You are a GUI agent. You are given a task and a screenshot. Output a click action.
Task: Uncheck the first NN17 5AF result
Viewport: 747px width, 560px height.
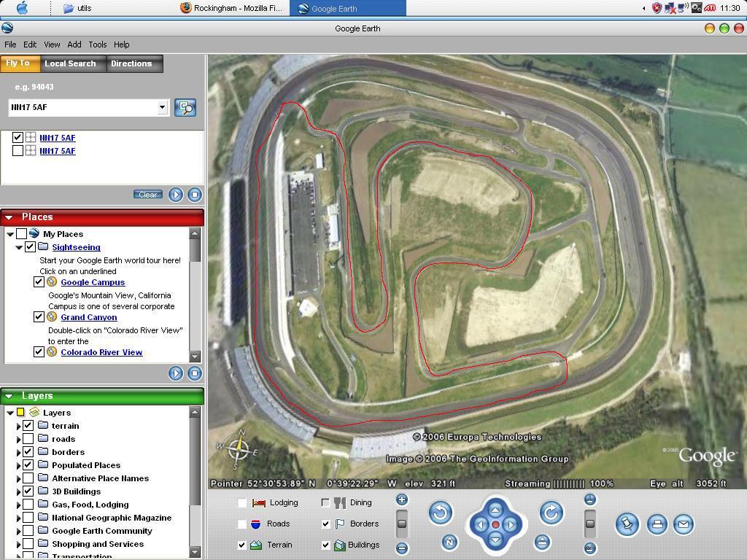point(18,138)
